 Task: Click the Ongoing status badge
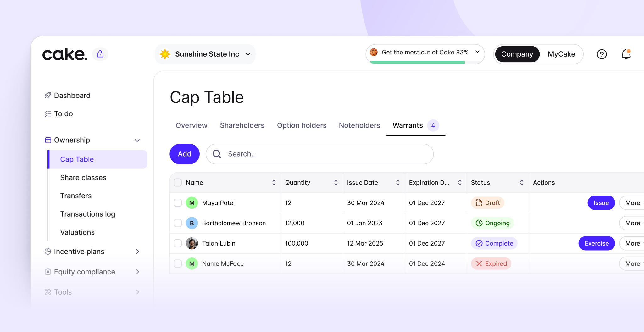click(x=492, y=223)
